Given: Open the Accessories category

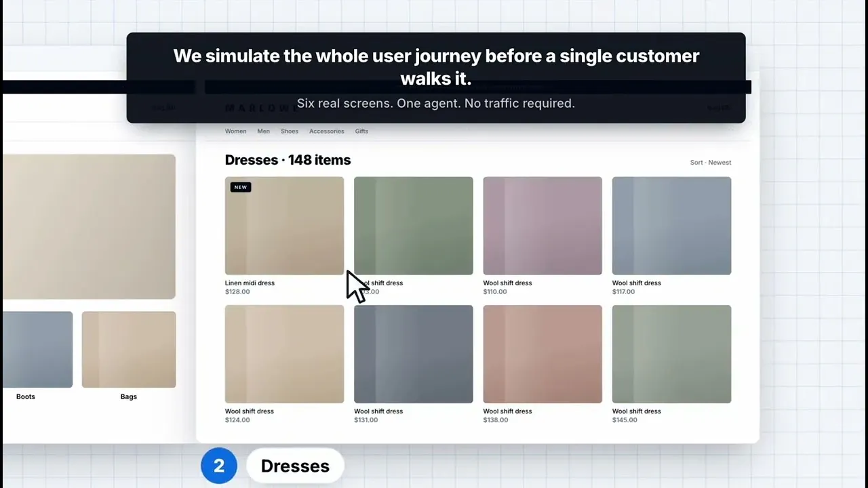Looking at the screenshot, I should (326, 131).
